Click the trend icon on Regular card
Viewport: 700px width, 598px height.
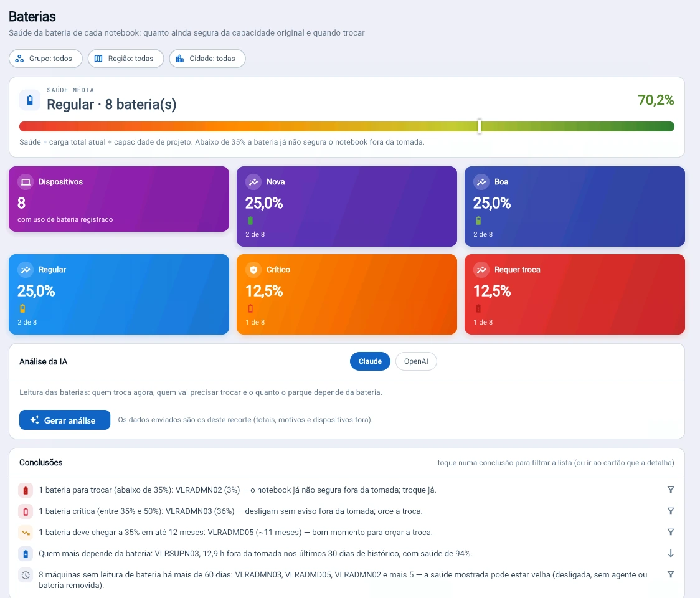point(26,269)
